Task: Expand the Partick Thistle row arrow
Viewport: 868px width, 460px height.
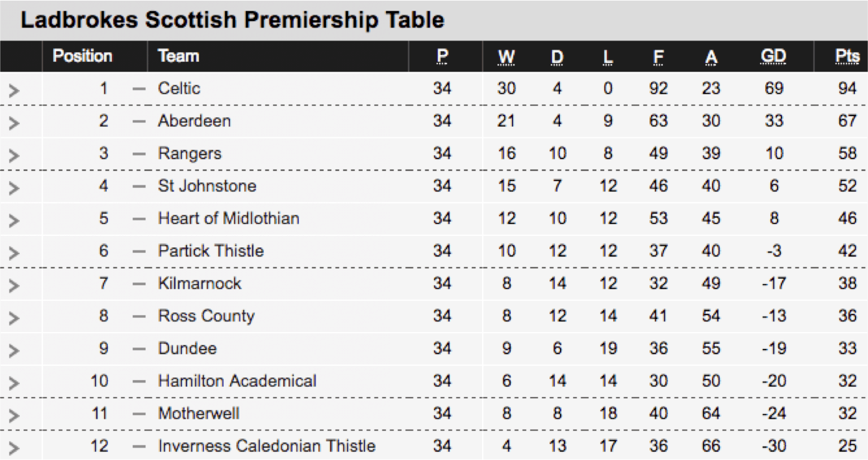Action: point(14,253)
